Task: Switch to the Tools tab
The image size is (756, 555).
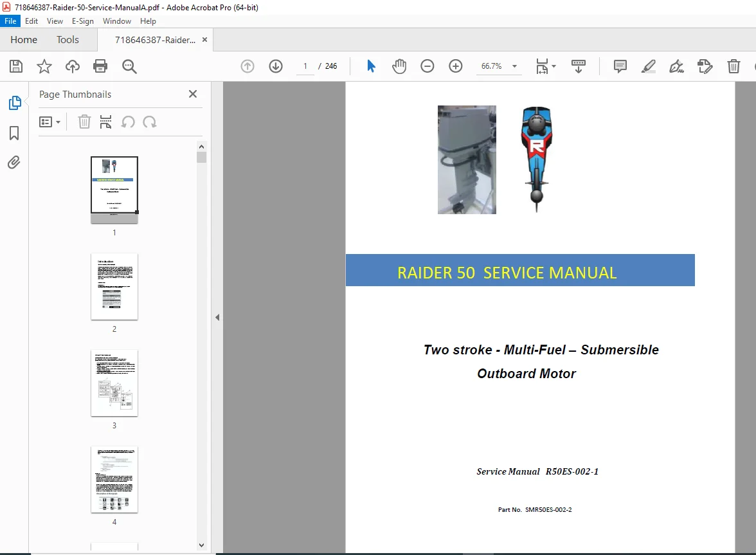Action: pyautogui.click(x=67, y=39)
